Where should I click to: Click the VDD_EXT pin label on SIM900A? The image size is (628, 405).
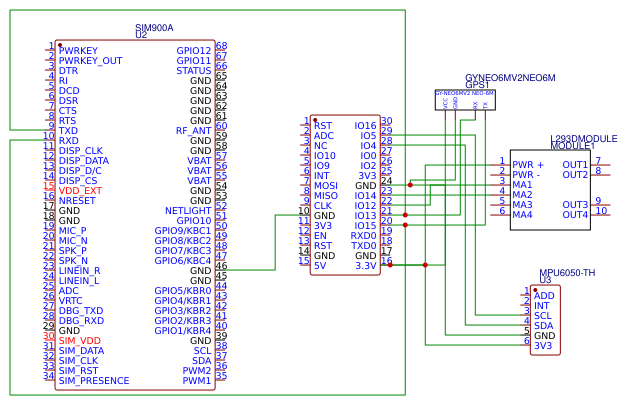80,190
